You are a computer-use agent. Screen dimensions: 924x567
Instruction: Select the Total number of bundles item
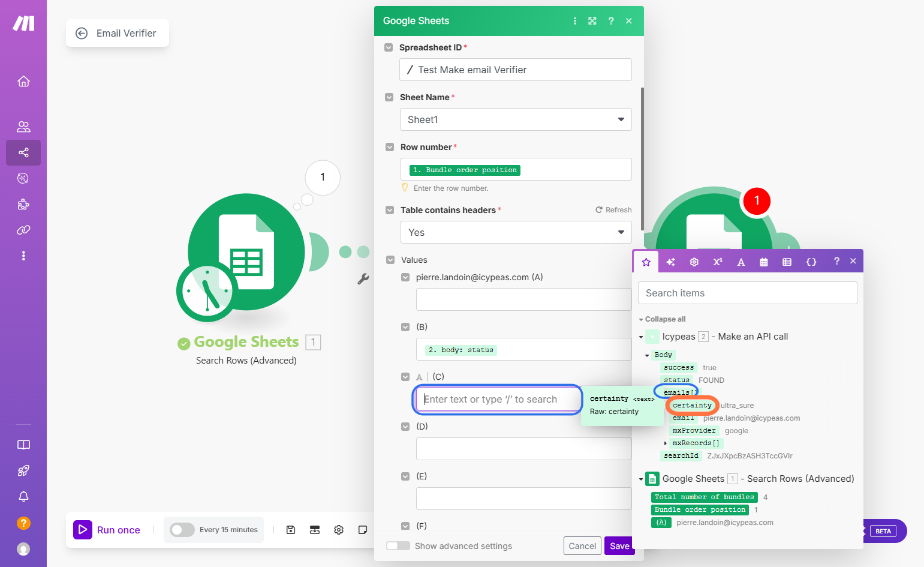[705, 497]
